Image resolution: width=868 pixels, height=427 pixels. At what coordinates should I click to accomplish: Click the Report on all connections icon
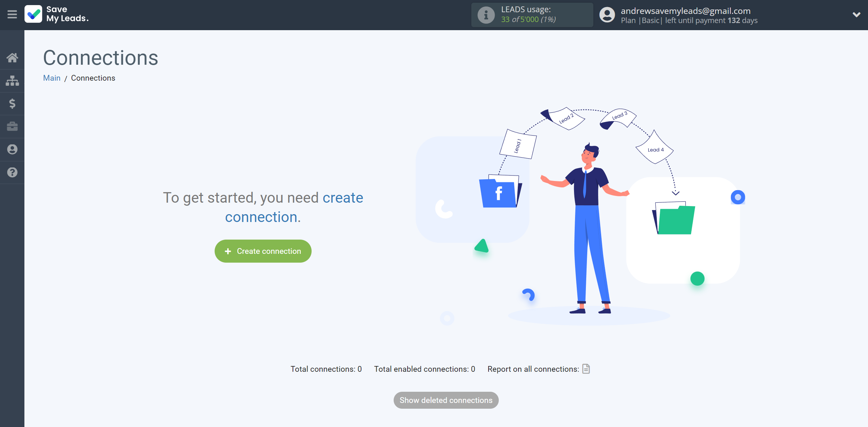tap(586, 368)
